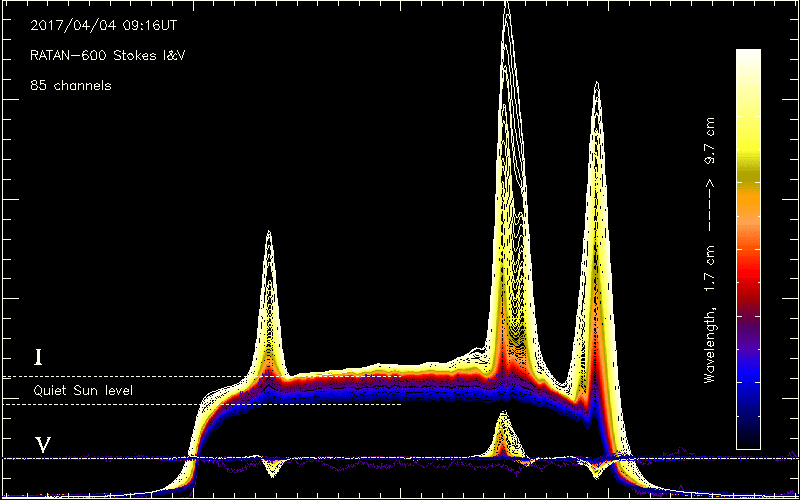The width and height of the screenshot is (800, 500).
Task: Click the positive Stokes V polarization peak
Action: (503, 414)
